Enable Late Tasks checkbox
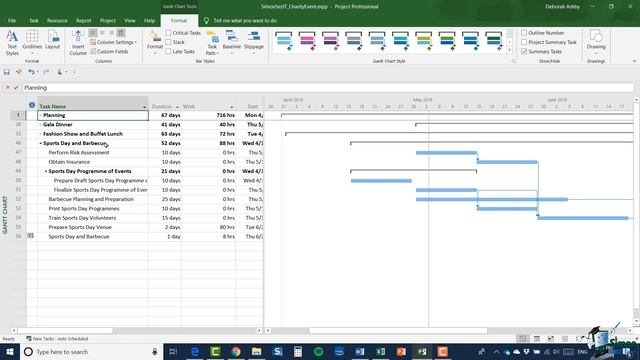 (x=168, y=51)
